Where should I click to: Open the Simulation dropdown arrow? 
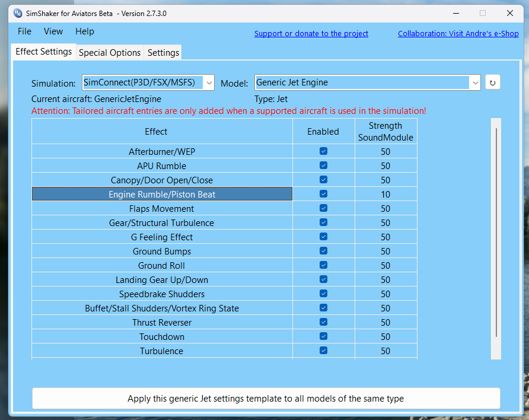pos(209,82)
